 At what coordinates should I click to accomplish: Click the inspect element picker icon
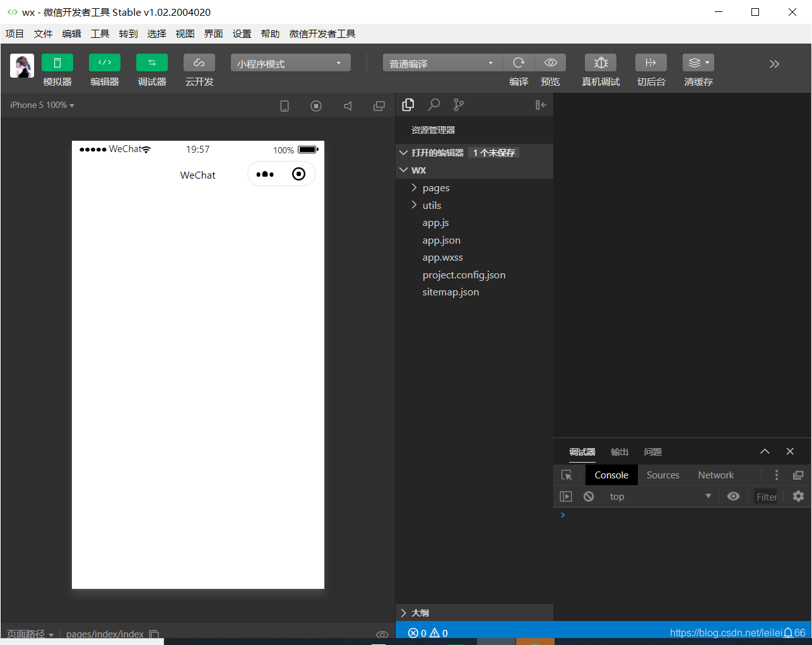(x=567, y=475)
